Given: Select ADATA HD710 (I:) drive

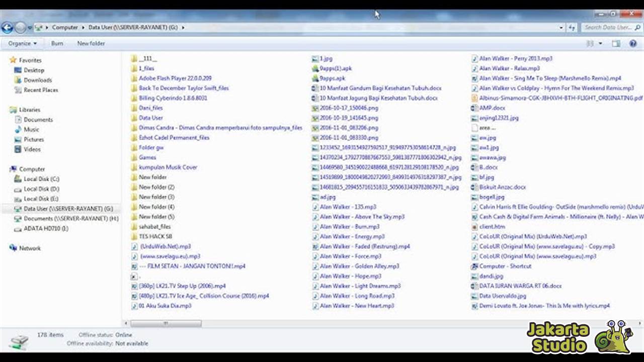Looking at the screenshot, I should click(x=46, y=228).
